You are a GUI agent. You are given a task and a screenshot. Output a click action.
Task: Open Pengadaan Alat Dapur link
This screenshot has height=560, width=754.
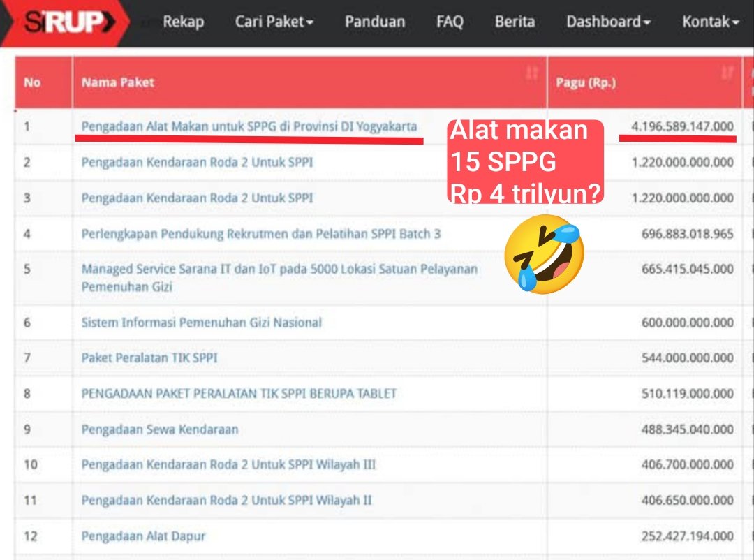tap(143, 536)
